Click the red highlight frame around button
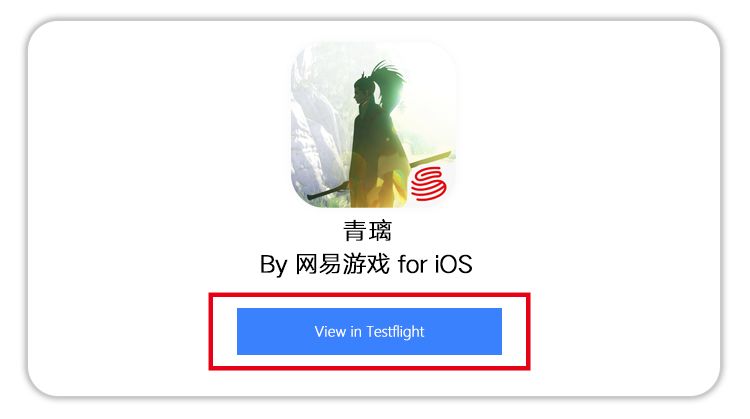Viewport: 750px width, 419px height. 369,296
